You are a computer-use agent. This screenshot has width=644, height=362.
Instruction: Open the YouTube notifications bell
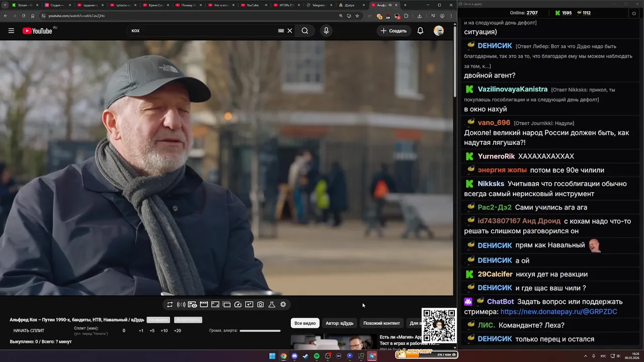coord(420,31)
